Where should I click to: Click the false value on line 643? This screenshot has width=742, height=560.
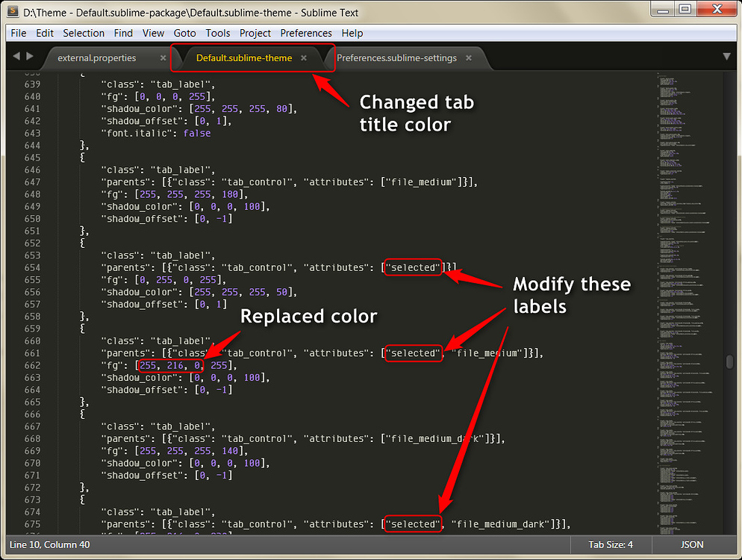click(197, 134)
